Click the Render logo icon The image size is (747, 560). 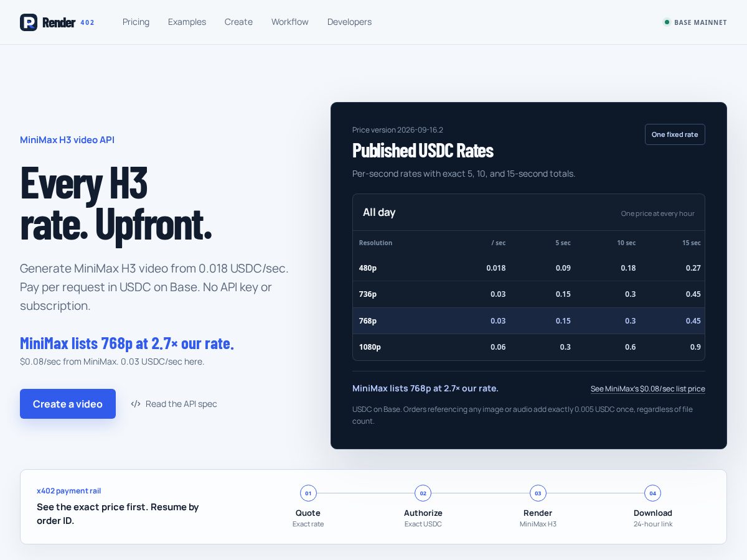click(x=29, y=22)
